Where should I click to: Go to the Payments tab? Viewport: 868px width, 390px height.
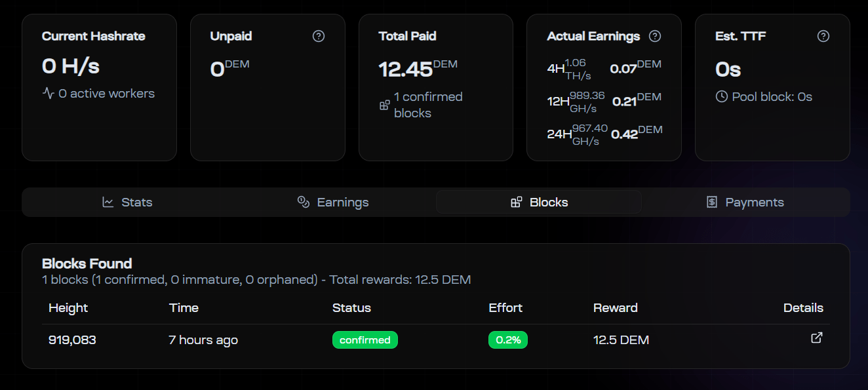(745, 202)
